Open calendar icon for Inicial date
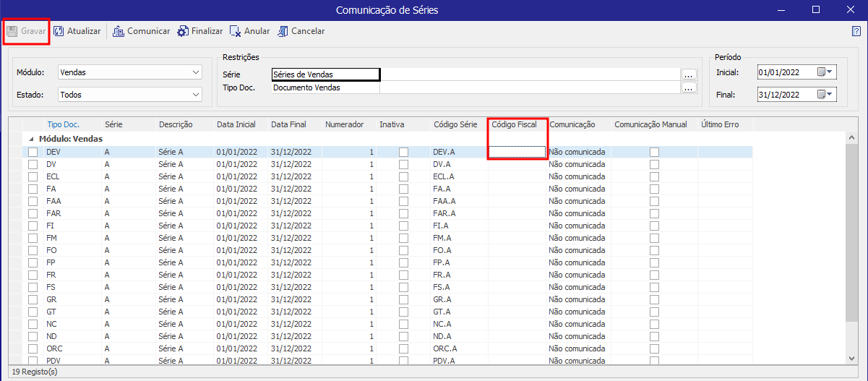The image size is (868, 381). point(821,72)
